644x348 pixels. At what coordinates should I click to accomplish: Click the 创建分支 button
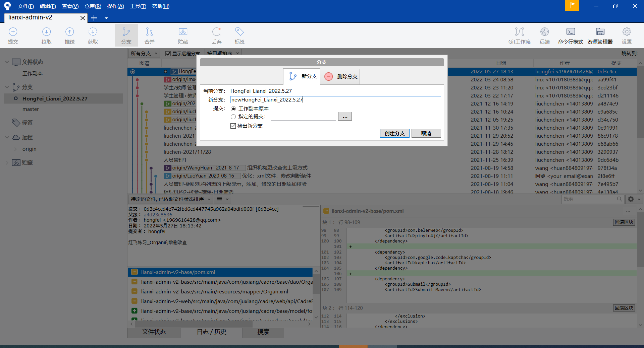pos(394,133)
